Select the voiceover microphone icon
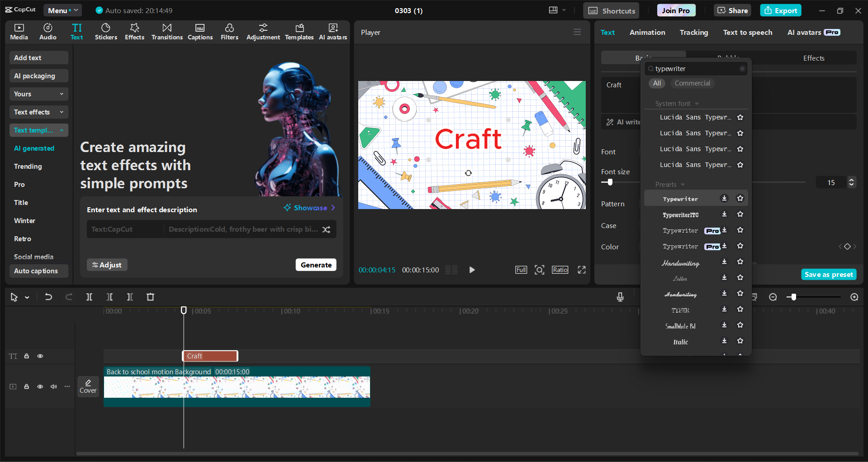The width and height of the screenshot is (868, 462). pos(620,297)
